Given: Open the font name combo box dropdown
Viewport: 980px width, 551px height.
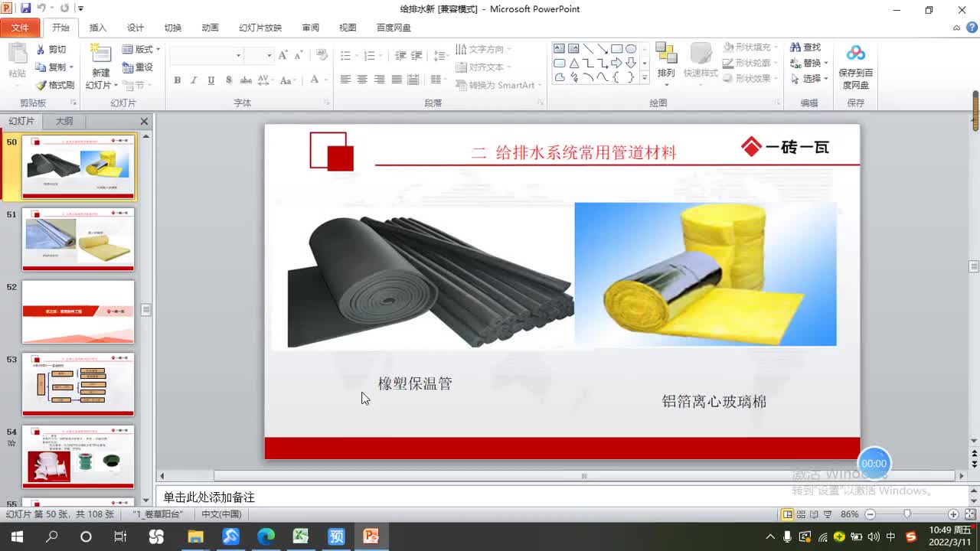Looking at the screenshot, I should tap(238, 55).
